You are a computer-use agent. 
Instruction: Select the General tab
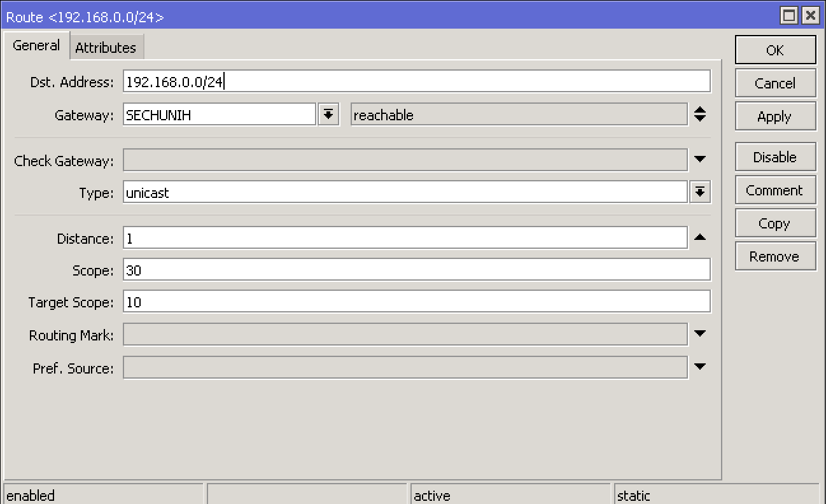36,46
